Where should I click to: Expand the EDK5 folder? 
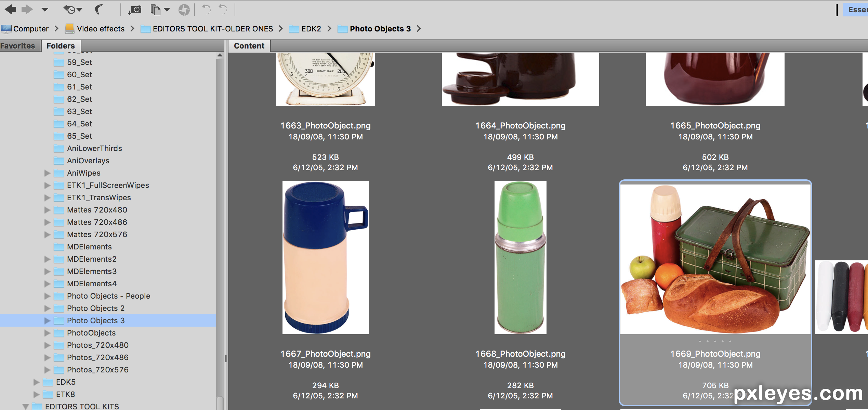tap(36, 382)
